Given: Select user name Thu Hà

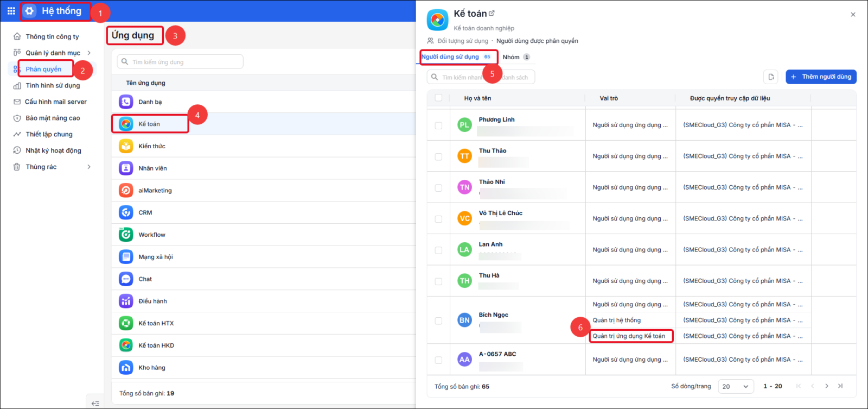Looking at the screenshot, I should click(x=489, y=275).
